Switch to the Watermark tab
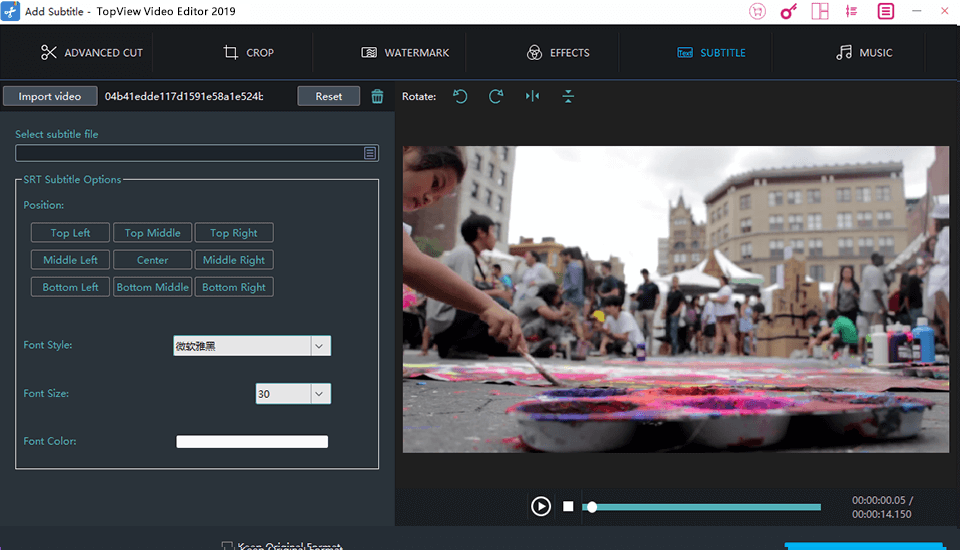 tap(404, 53)
